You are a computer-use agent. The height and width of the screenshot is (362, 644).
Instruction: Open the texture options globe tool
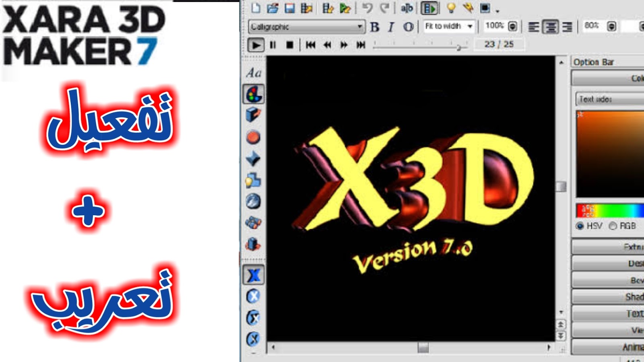253,202
